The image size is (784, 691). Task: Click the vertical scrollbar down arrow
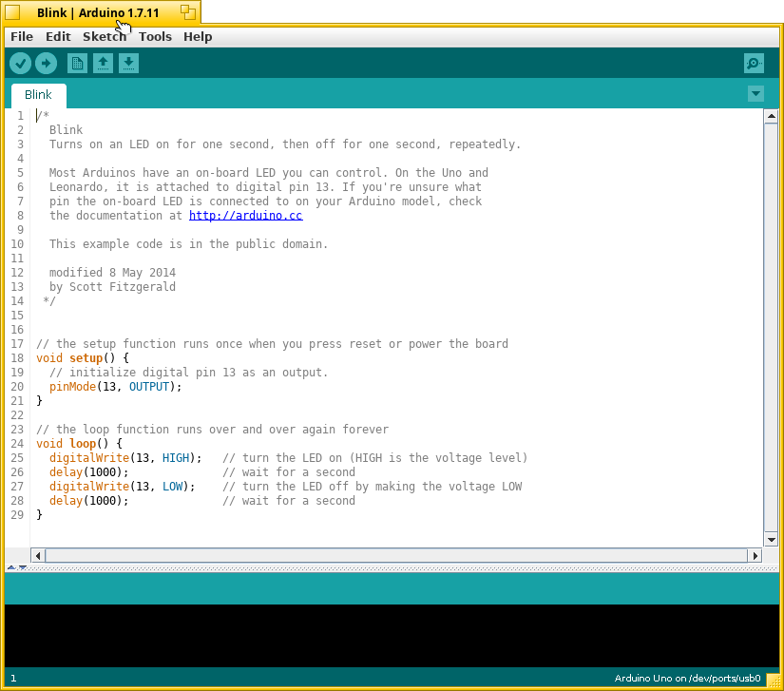coord(771,540)
